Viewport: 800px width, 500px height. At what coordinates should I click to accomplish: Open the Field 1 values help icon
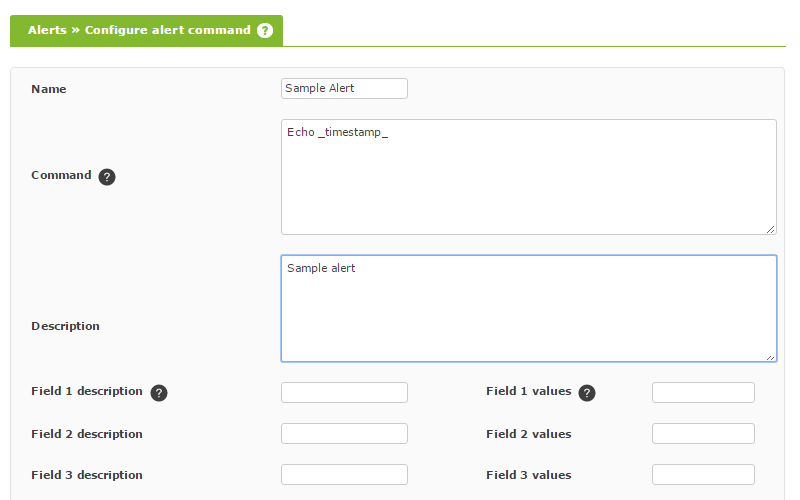click(x=587, y=393)
